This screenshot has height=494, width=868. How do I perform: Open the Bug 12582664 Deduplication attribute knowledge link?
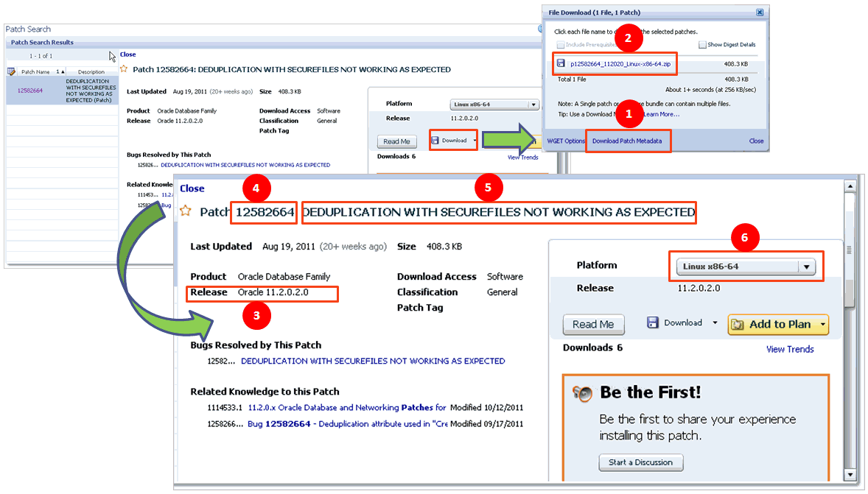coord(347,424)
